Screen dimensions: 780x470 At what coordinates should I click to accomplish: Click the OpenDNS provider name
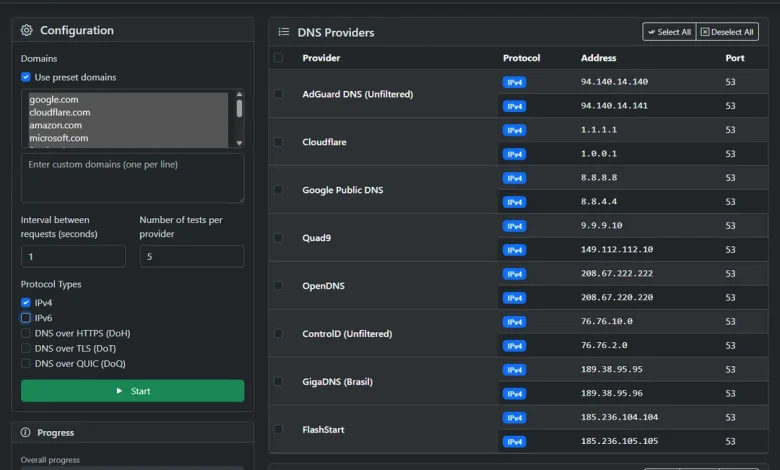[x=323, y=285]
